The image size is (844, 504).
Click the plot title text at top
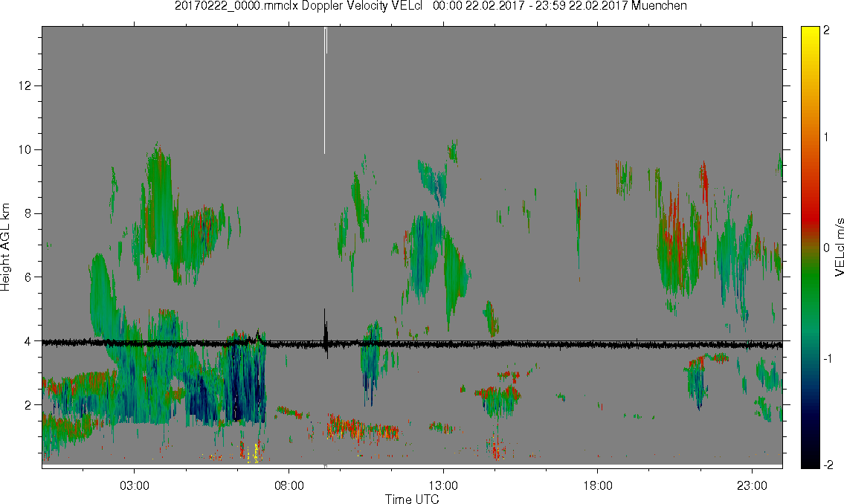coord(431,6)
